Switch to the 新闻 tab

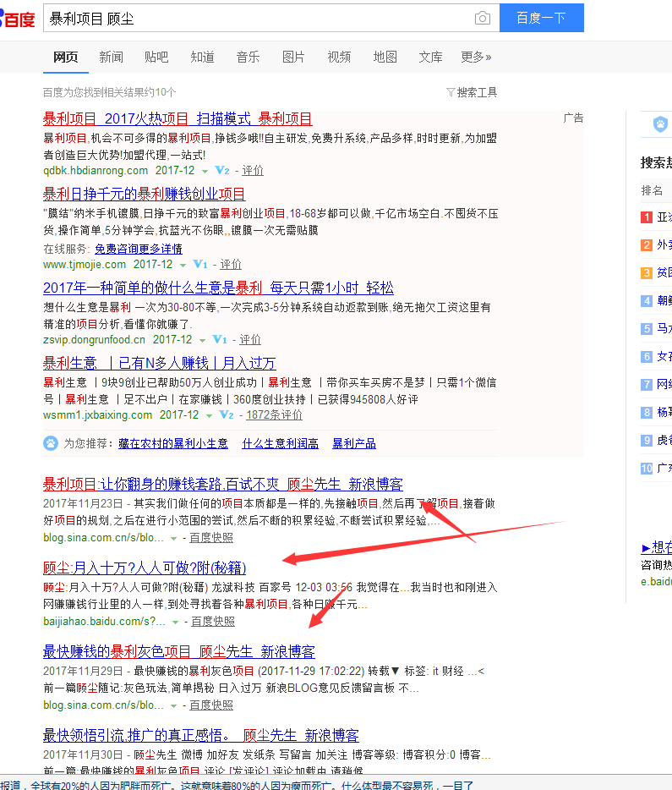pos(112,57)
